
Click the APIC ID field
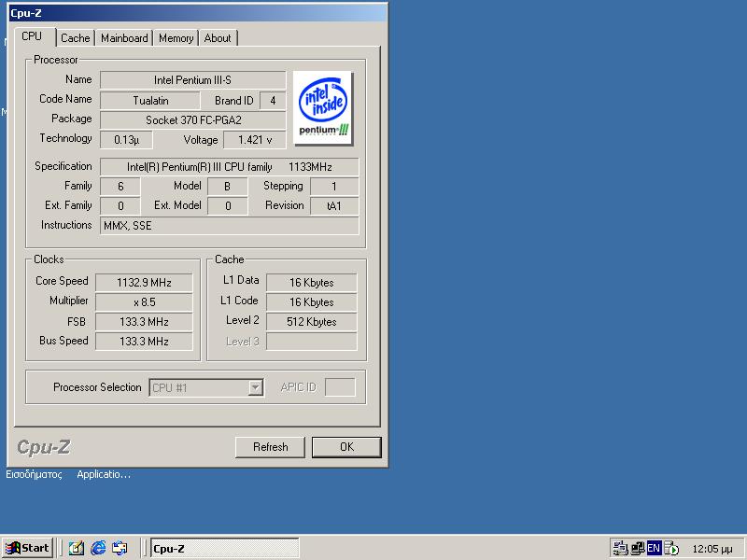(x=340, y=387)
